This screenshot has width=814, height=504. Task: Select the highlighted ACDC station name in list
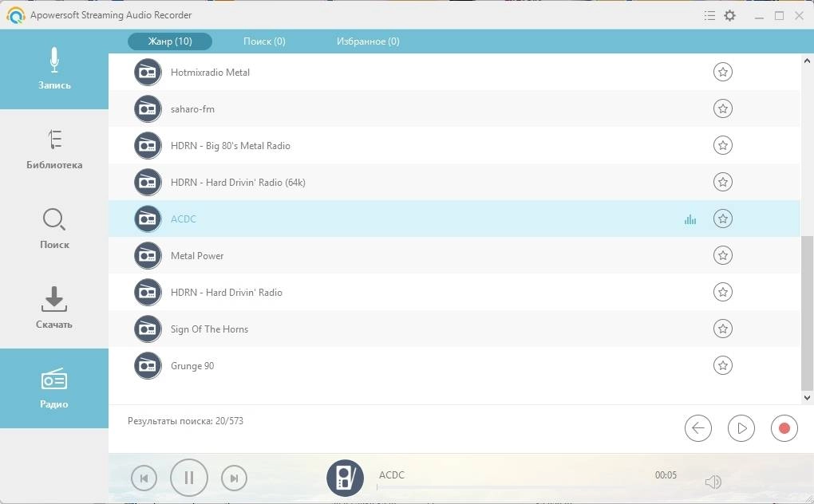[x=184, y=219]
